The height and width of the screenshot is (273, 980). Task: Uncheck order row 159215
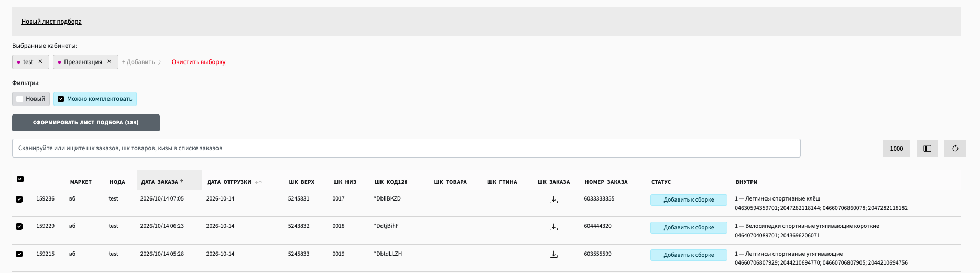coord(19,254)
